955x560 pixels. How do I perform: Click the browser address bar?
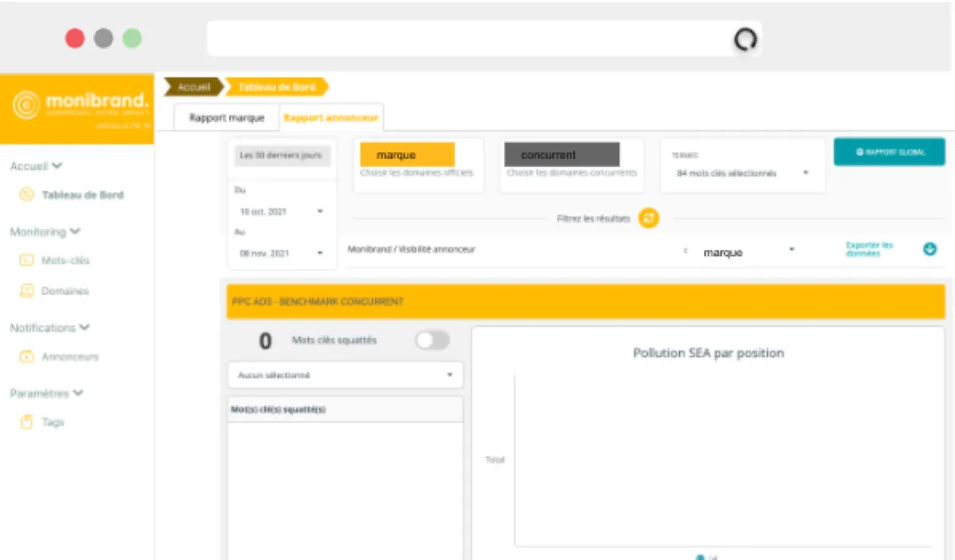pos(485,38)
